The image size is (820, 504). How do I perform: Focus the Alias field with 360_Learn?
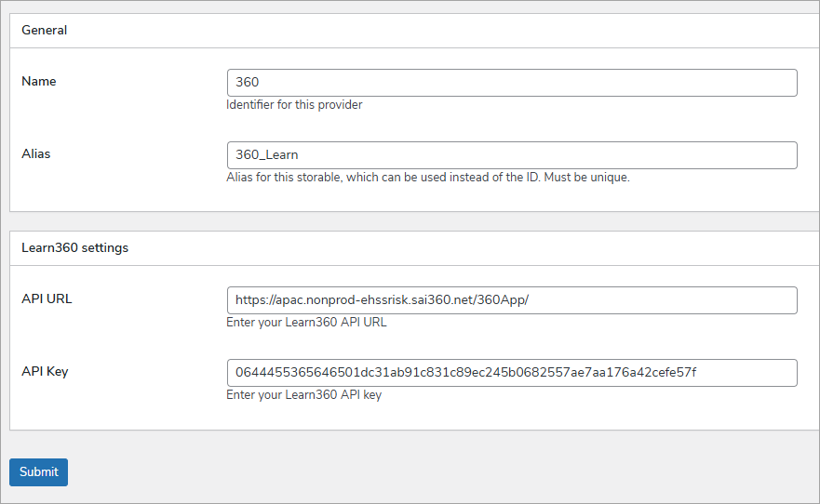[511, 155]
